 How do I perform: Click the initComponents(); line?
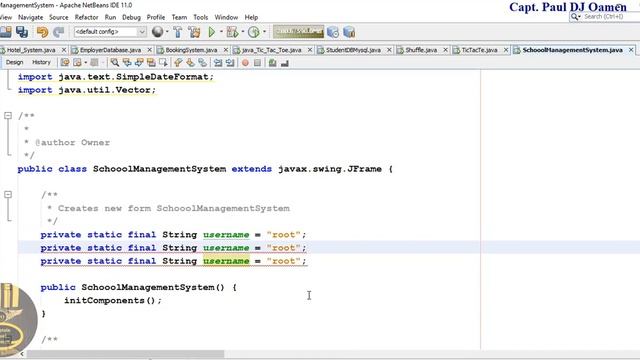pyautogui.click(x=113, y=300)
